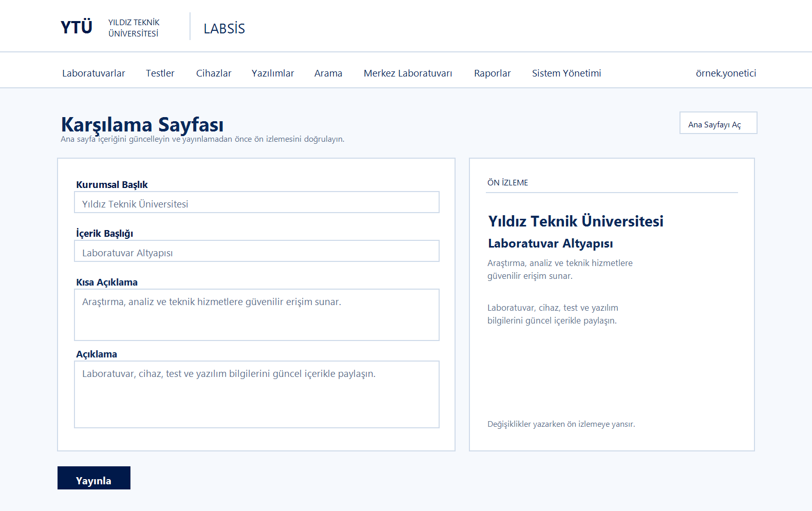Focus the İçerik Başlığı input field
The image size is (812, 511).
click(257, 251)
